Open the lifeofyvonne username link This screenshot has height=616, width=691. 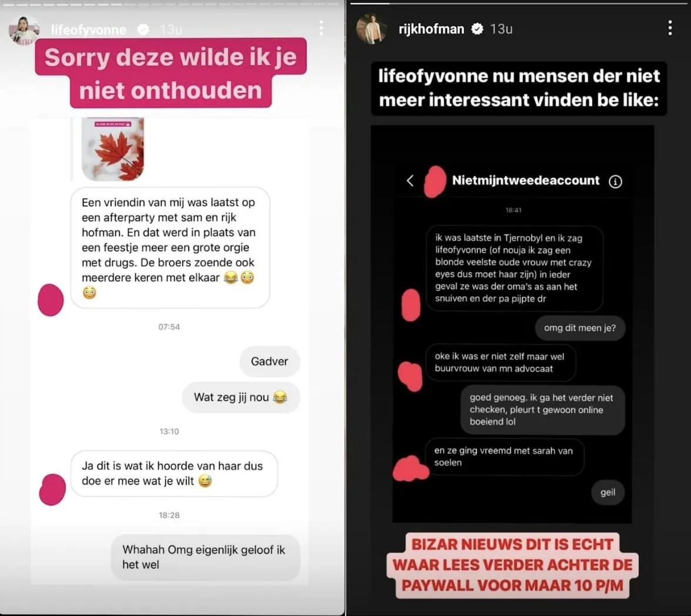click(x=89, y=29)
